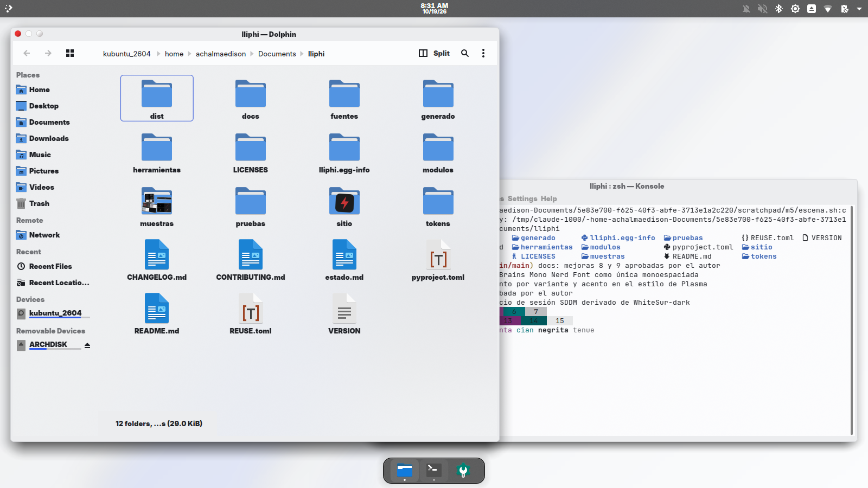This screenshot has width=868, height=488.
Task: Expand arrow after home in breadcrumb
Action: click(x=189, y=54)
